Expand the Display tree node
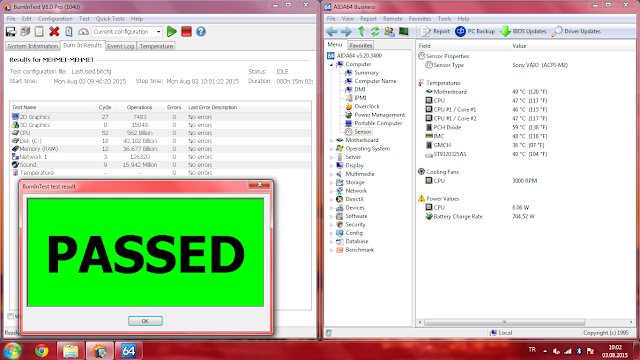 coord(331,166)
